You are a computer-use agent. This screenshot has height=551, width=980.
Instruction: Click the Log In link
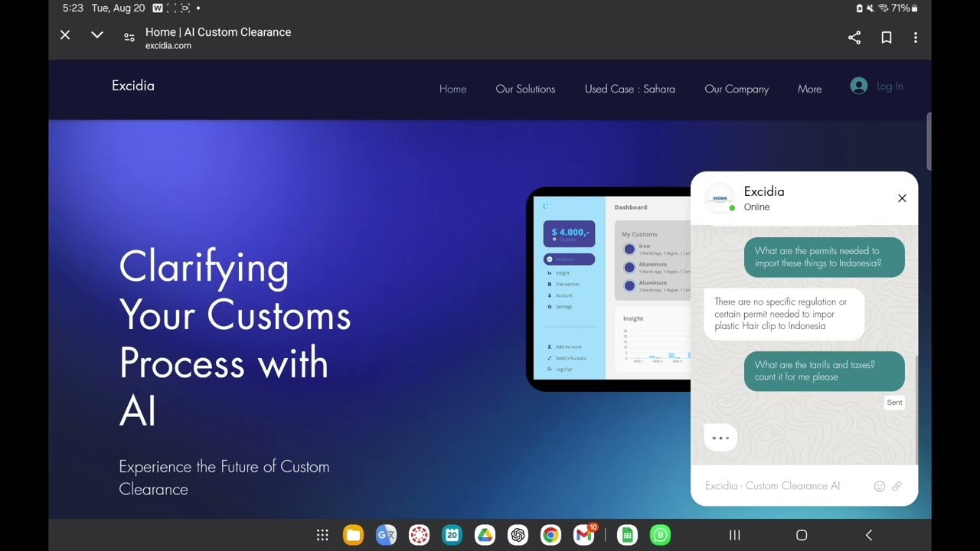click(x=890, y=86)
